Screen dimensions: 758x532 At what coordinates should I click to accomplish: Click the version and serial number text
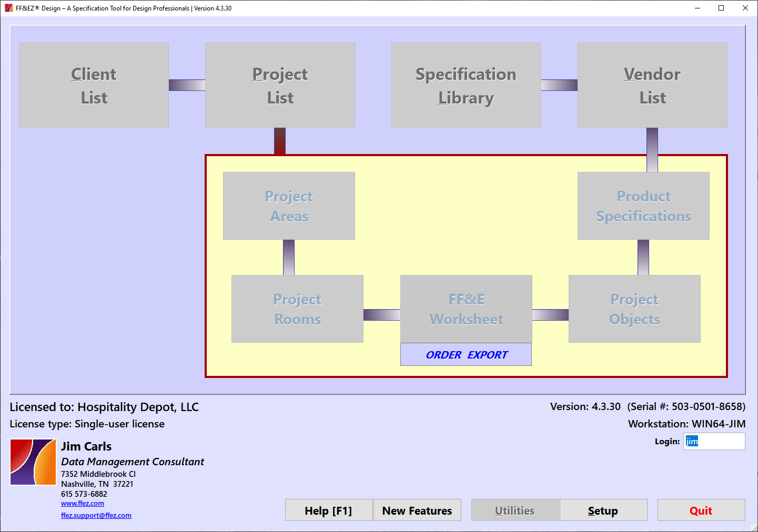[648, 406]
